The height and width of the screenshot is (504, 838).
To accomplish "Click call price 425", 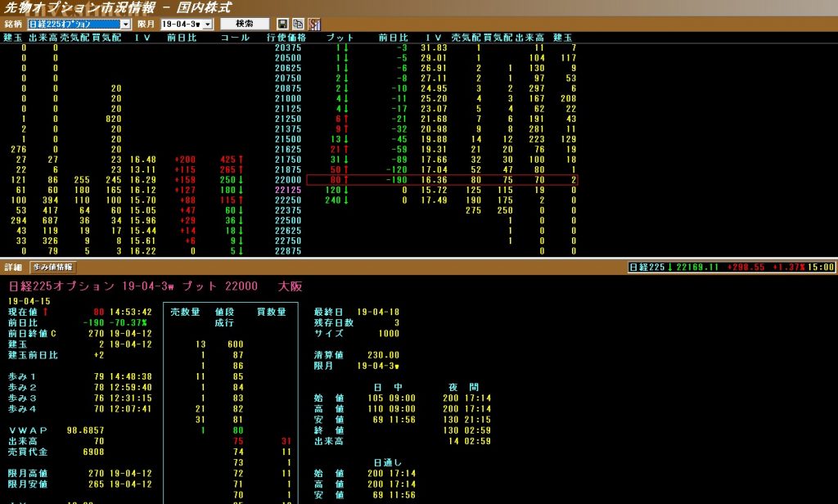I will pyautogui.click(x=228, y=160).
